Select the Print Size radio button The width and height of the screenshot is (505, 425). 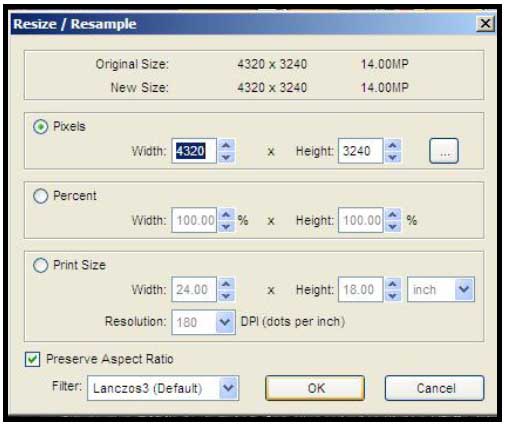point(41,265)
